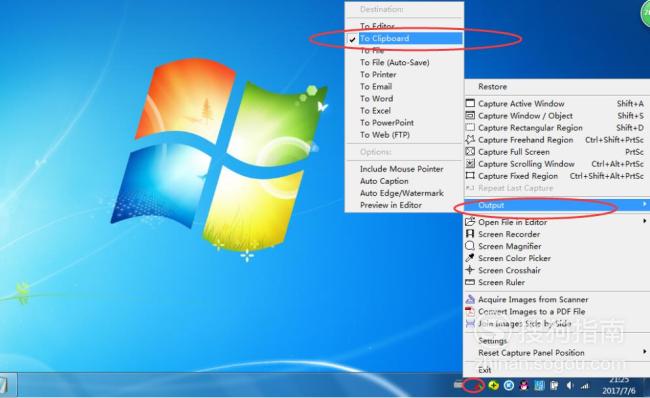The width and height of the screenshot is (650, 398).
Task: Click the blue square tray icon
Action: click(x=539, y=386)
